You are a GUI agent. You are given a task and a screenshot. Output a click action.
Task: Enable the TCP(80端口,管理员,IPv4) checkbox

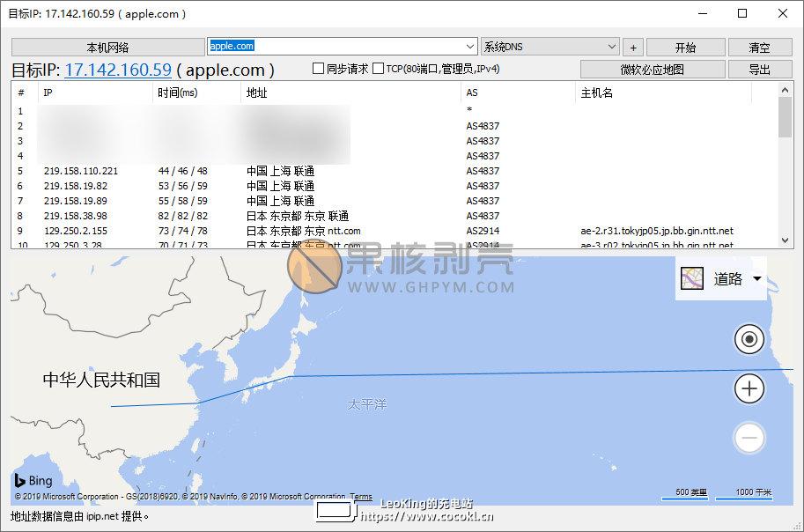[x=378, y=68]
